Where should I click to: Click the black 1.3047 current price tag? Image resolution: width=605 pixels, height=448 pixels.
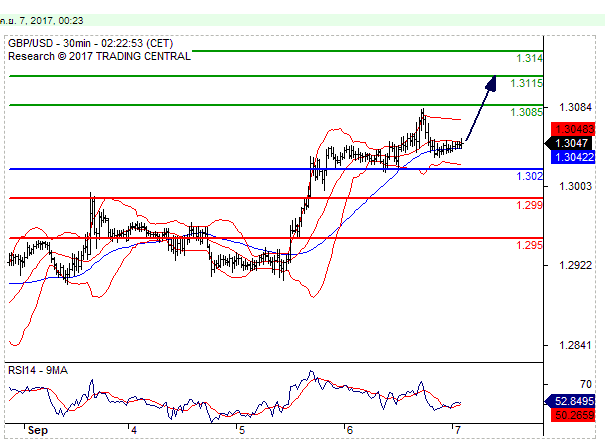click(570, 143)
